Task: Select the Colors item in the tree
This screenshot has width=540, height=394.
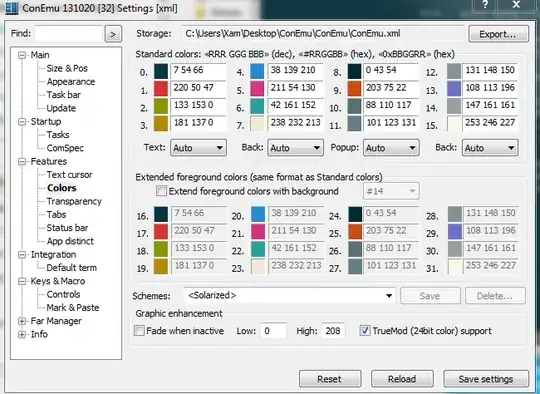Action: coord(62,188)
